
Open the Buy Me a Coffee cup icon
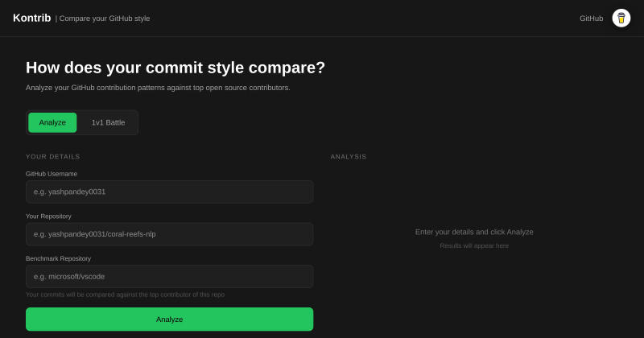621,18
